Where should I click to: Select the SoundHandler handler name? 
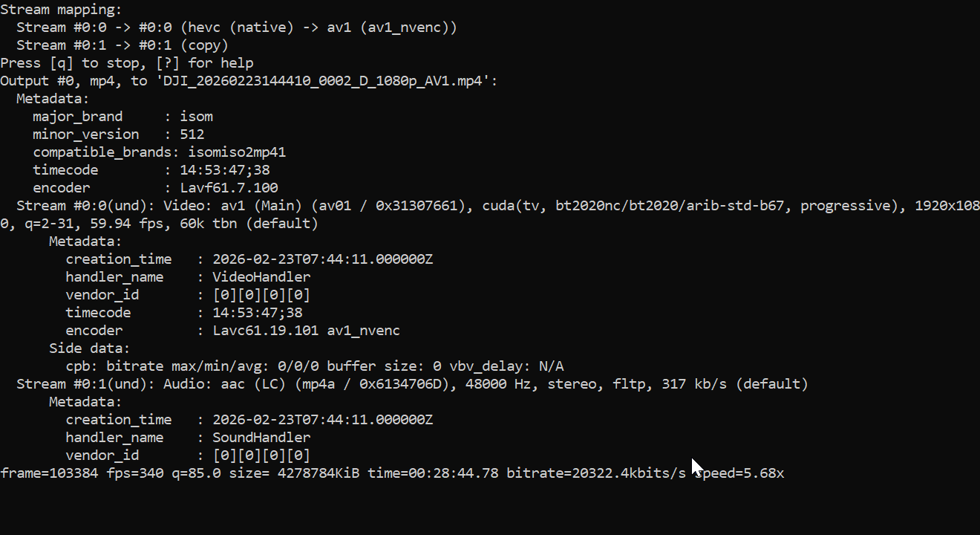(261, 438)
